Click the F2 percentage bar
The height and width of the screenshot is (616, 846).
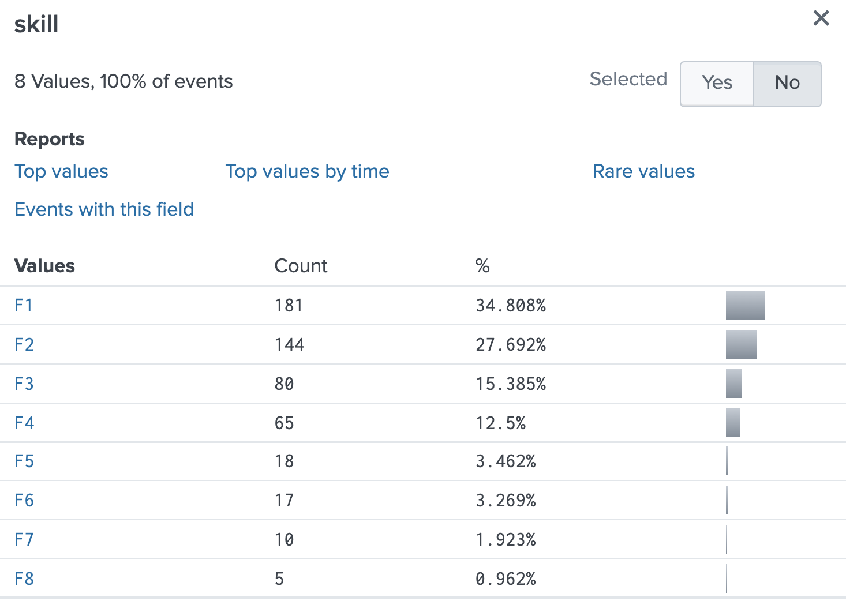coord(741,344)
